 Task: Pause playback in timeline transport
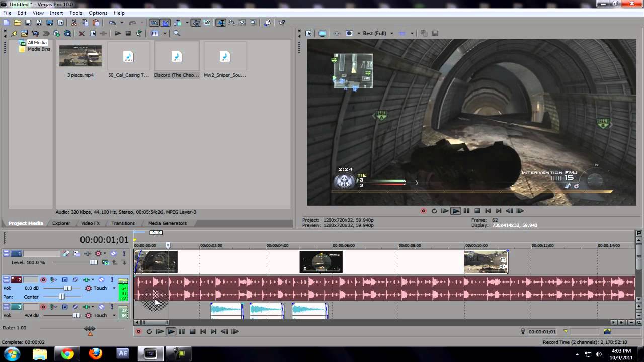click(x=182, y=331)
